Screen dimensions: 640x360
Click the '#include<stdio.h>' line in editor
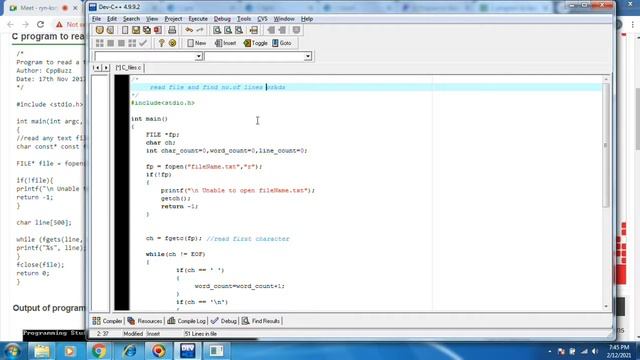click(x=163, y=103)
